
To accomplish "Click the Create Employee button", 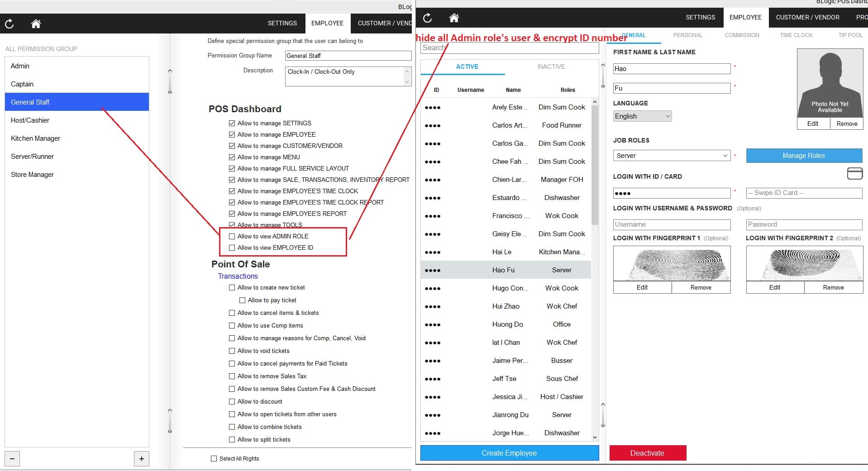I will [509, 453].
